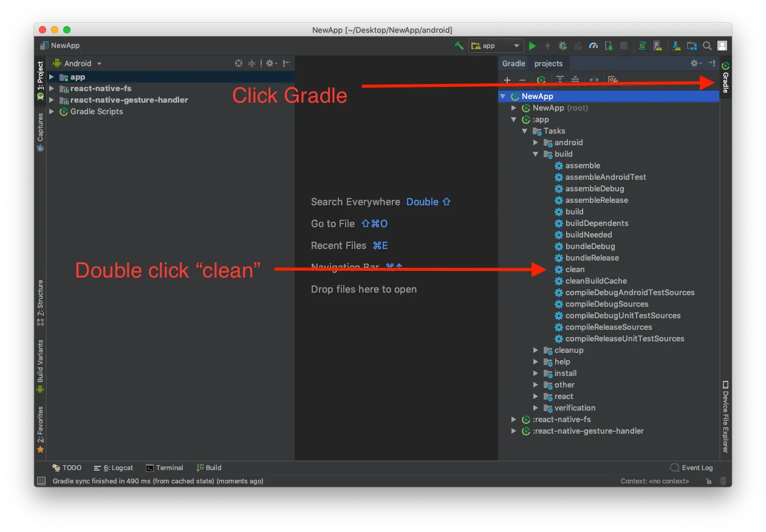Open the Build Variants side tab
Viewport: 766px width, 532px height.
(x=40, y=366)
